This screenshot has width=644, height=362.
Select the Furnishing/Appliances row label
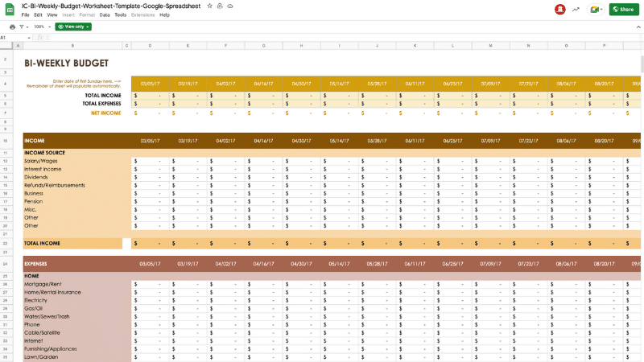point(51,349)
